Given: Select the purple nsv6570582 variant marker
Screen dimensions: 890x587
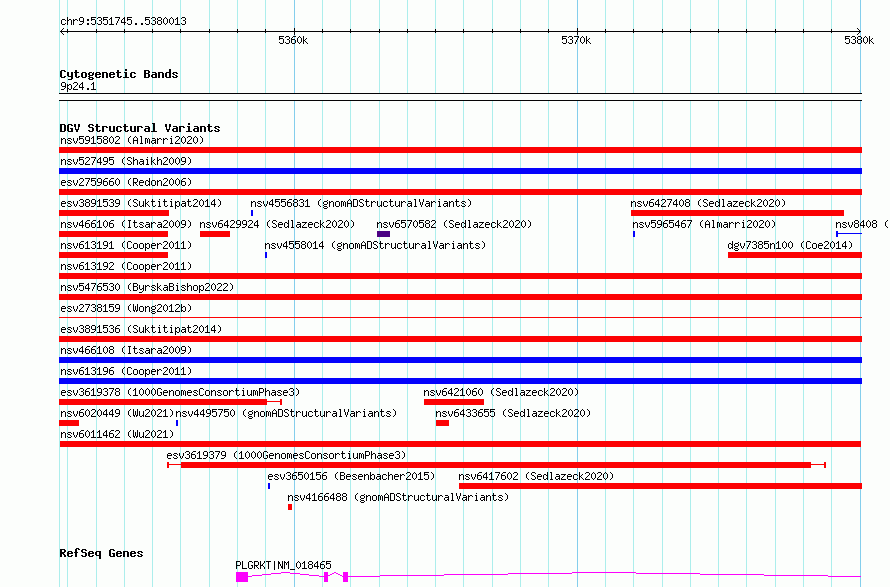Looking at the screenshot, I should point(383,234).
